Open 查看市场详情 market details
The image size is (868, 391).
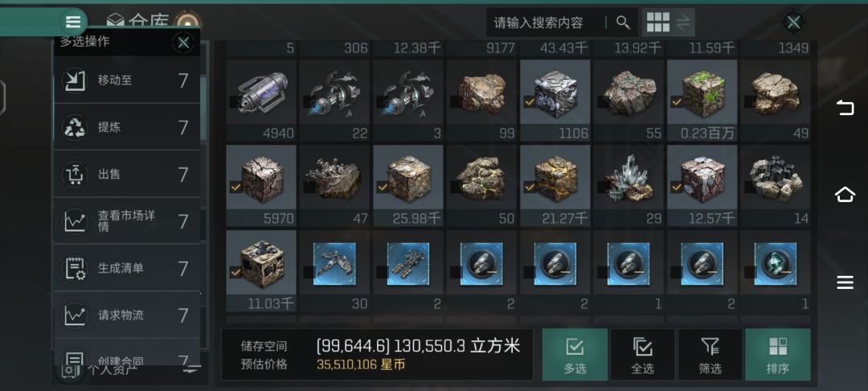[x=127, y=221]
